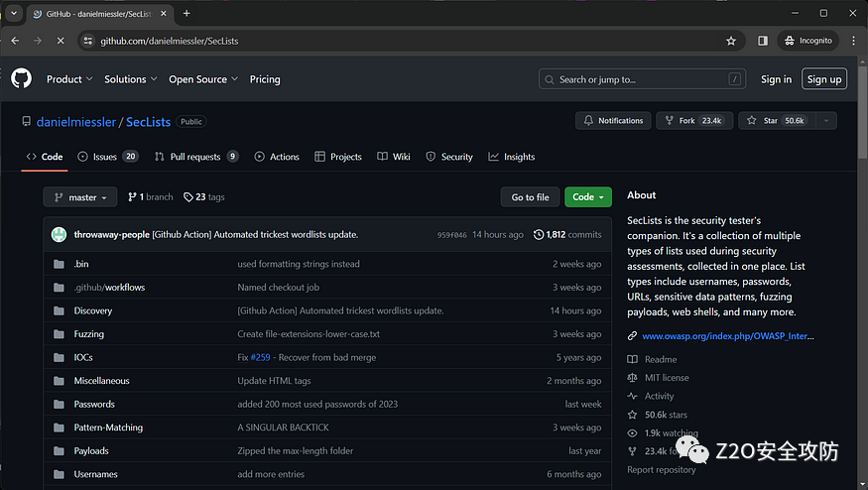Expand the Product menu
Image resolution: width=868 pixels, height=490 pixels.
pyautogui.click(x=69, y=79)
